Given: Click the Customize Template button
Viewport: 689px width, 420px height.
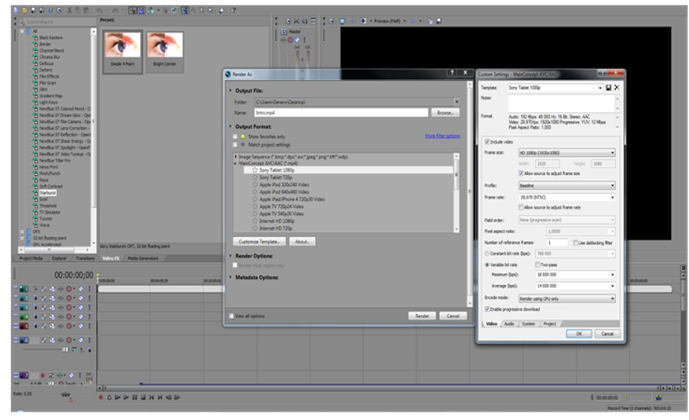Looking at the screenshot, I should pos(260,242).
